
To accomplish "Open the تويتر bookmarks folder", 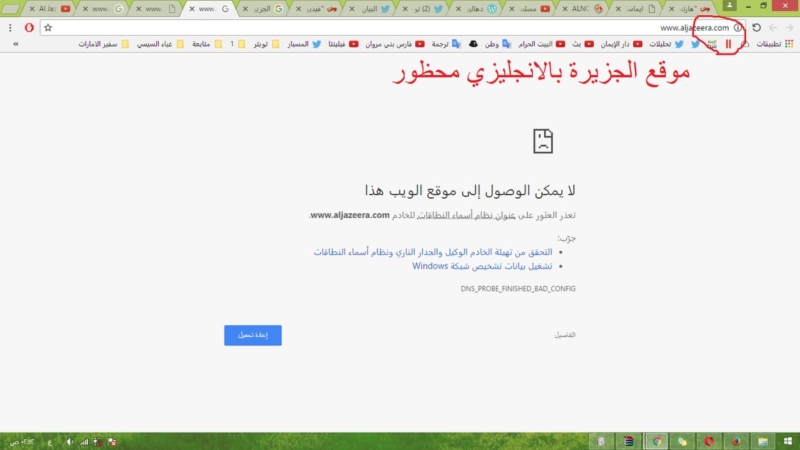I will pos(266,44).
